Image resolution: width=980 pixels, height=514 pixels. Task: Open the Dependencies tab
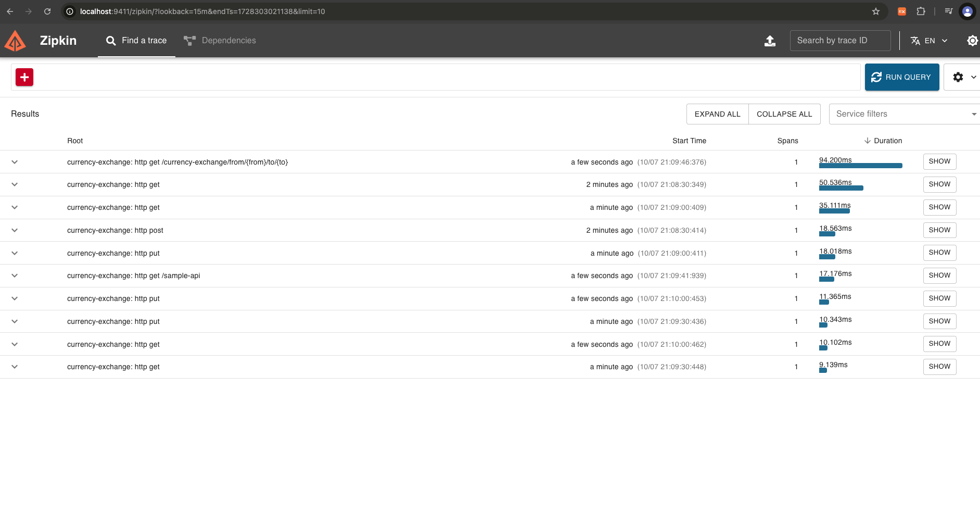pyautogui.click(x=220, y=41)
